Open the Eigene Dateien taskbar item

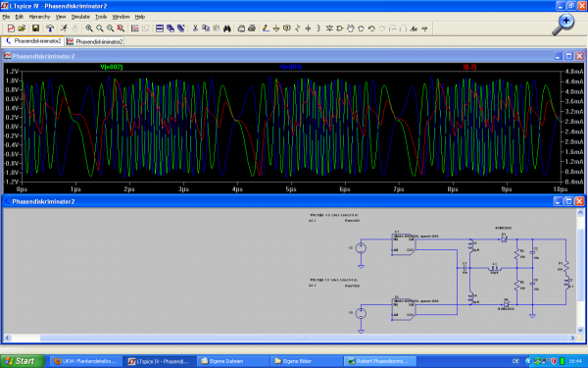pyautogui.click(x=233, y=361)
